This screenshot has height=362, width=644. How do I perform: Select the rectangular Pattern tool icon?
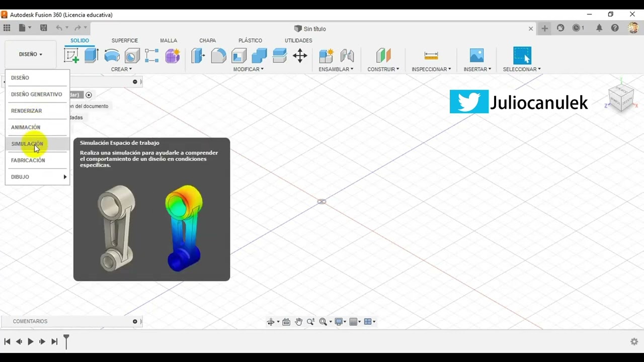(152, 55)
